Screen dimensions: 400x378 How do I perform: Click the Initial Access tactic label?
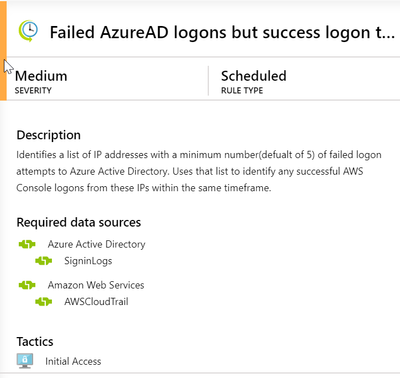73,361
